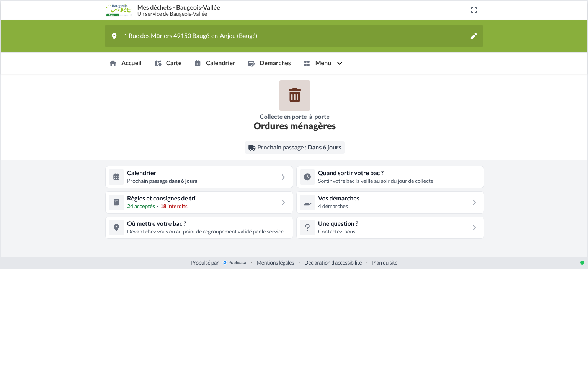Open Plan du site link
The width and height of the screenshot is (588, 368).
(385, 263)
